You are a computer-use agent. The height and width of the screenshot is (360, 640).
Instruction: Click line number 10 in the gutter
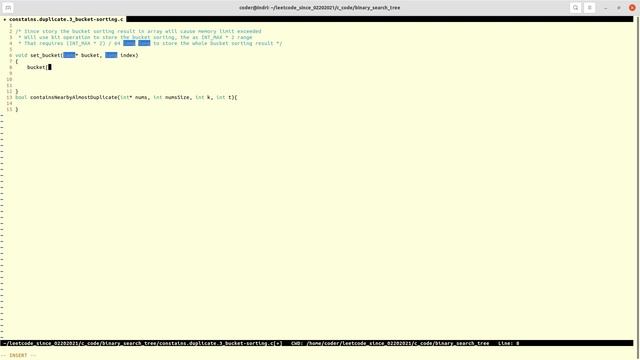click(x=9, y=79)
